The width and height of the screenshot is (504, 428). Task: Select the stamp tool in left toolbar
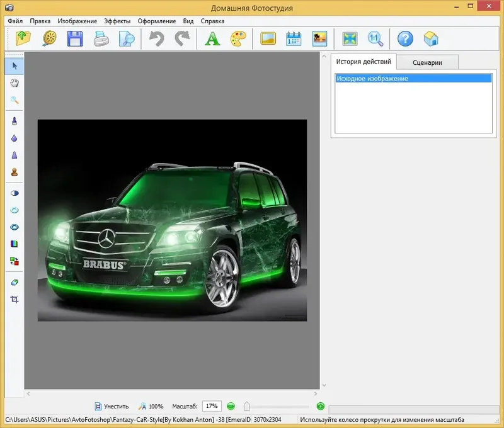point(14,172)
